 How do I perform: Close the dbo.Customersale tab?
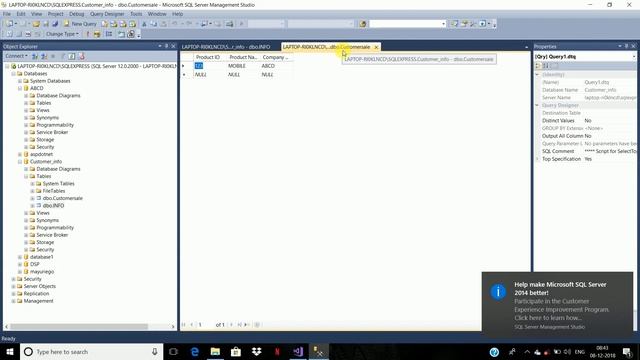click(x=376, y=47)
